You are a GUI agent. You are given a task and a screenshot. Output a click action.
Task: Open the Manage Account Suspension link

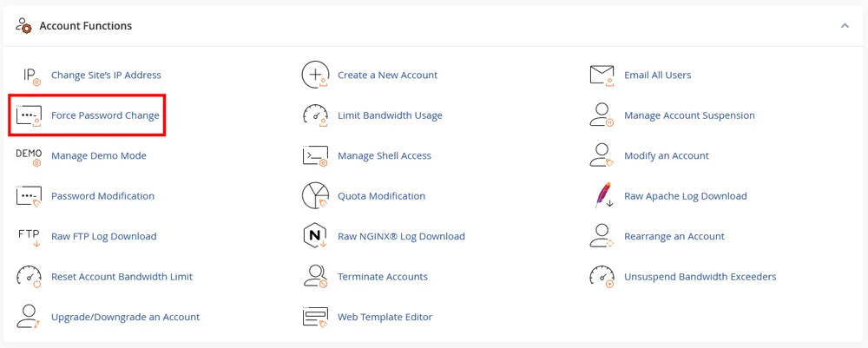point(689,115)
